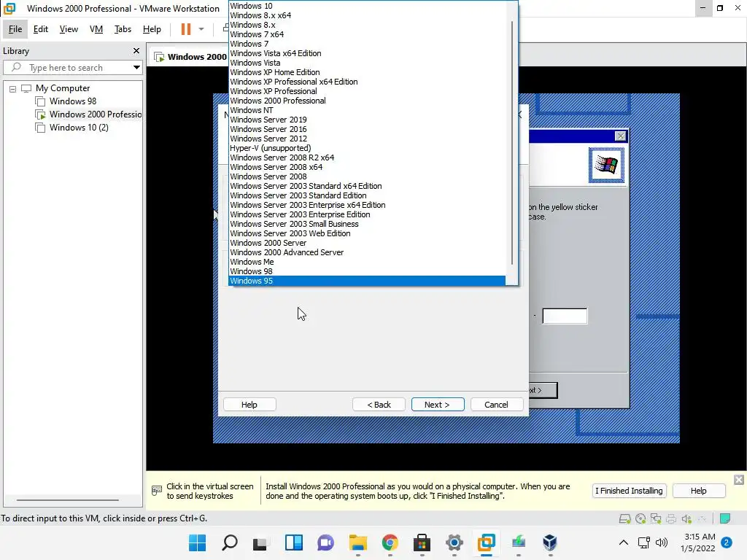Click the pause VM toolbar button
Image resolution: width=747 pixels, height=560 pixels.
[x=186, y=29]
